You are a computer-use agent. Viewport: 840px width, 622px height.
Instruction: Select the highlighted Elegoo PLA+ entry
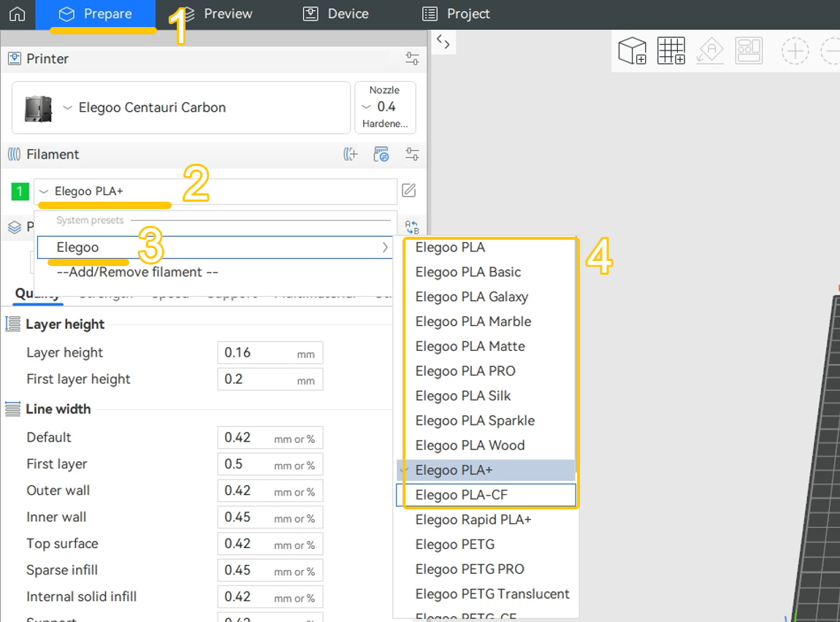(486, 470)
